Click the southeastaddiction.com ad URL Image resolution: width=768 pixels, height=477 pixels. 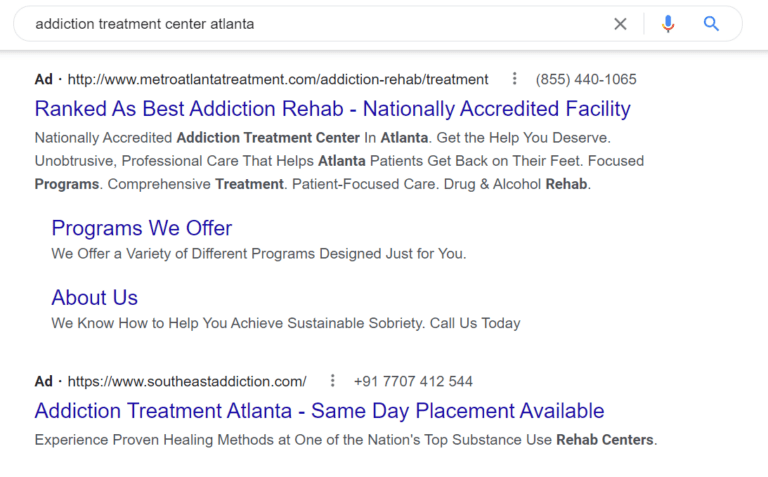click(x=187, y=382)
